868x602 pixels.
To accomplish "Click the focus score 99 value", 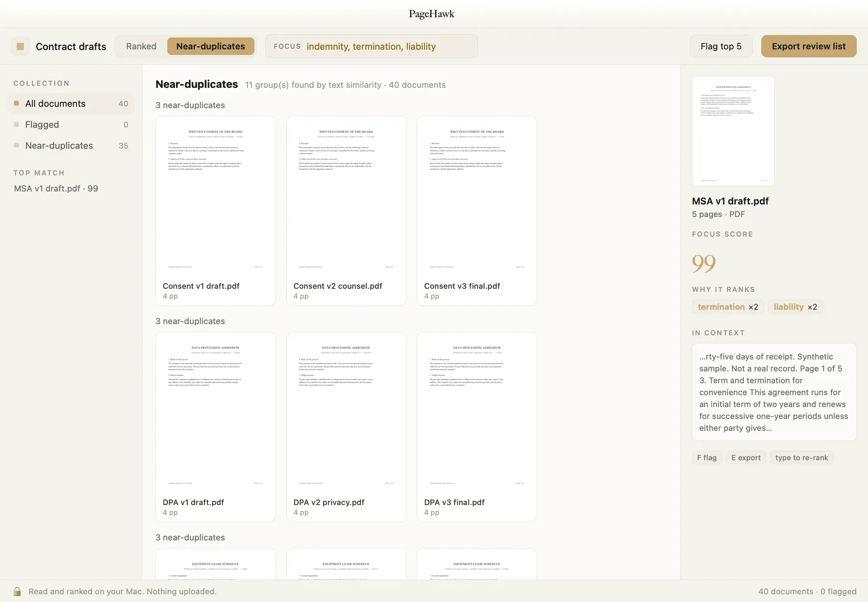I will tap(704, 263).
